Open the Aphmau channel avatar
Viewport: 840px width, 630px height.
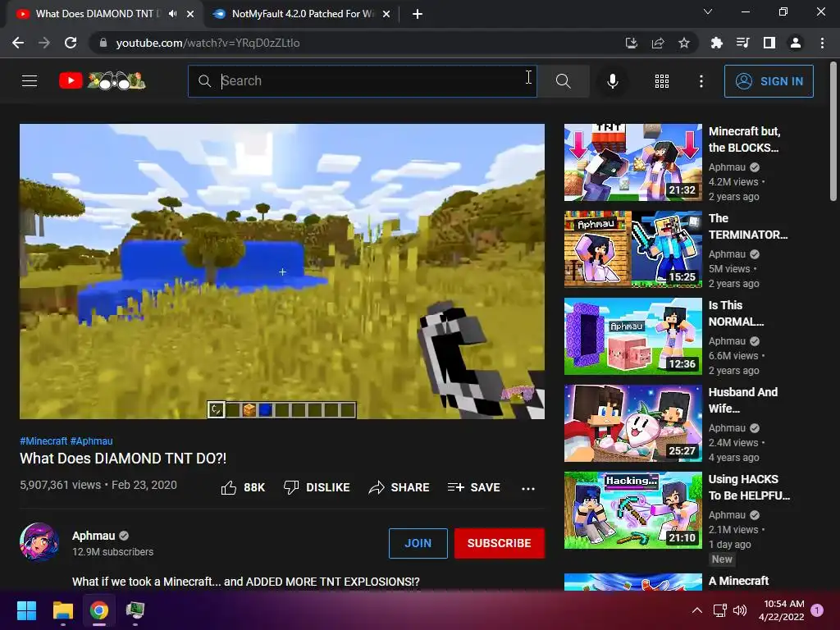(x=39, y=542)
